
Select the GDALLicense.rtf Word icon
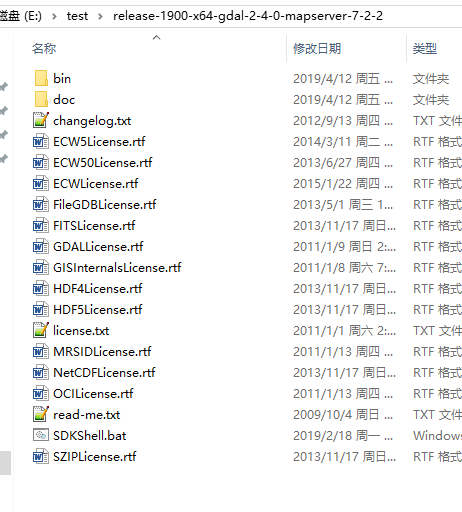41,246
